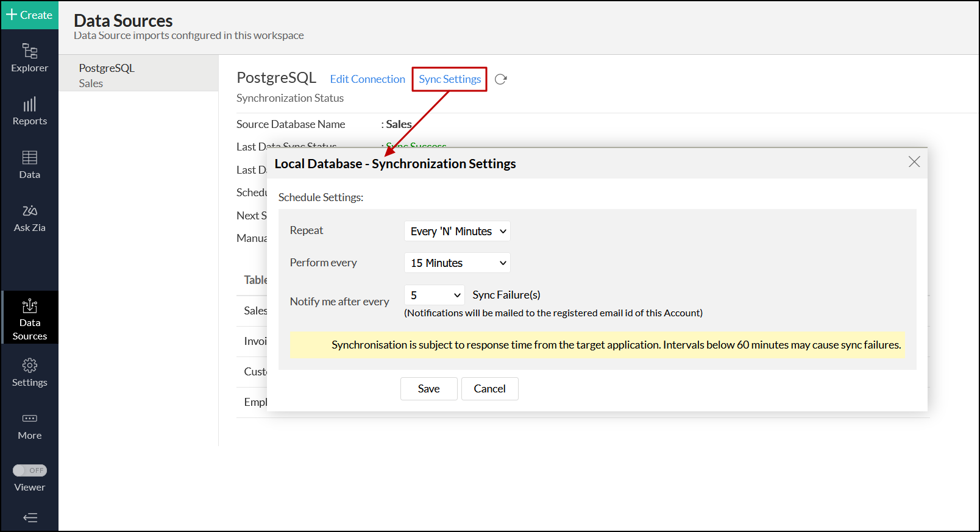
Task: Close the Synchronization Settings dialog
Action: 914,161
